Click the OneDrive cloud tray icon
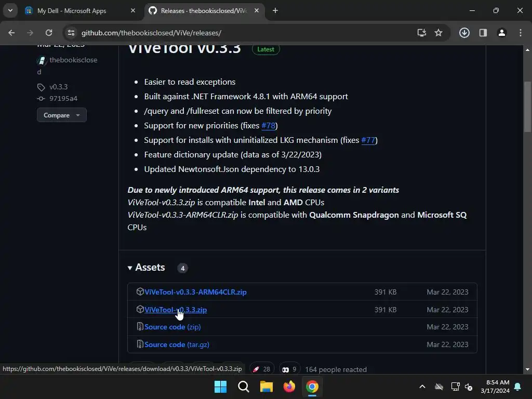 point(439,387)
